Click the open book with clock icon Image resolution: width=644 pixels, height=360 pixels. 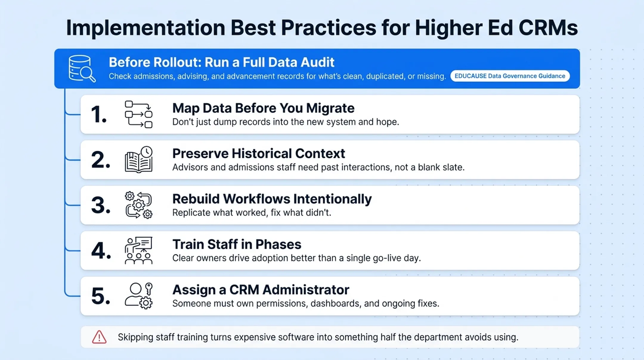click(139, 159)
